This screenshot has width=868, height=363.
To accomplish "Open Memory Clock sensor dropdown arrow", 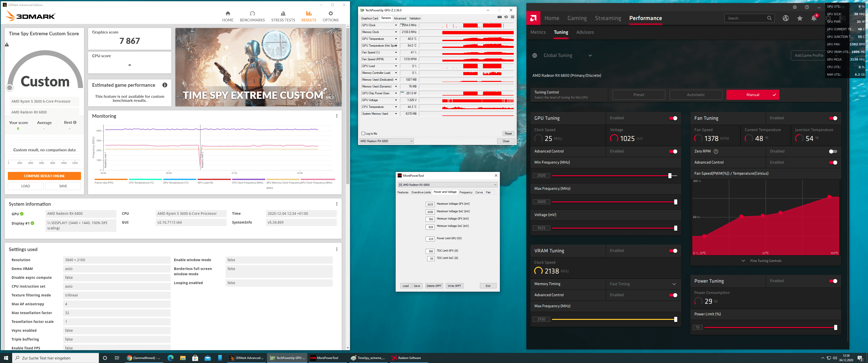I will pos(396,32).
